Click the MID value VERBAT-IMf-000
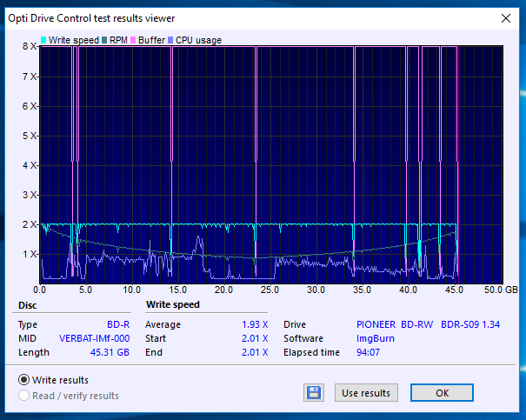Image resolution: width=526 pixels, height=420 pixels. click(x=94, y=338)
